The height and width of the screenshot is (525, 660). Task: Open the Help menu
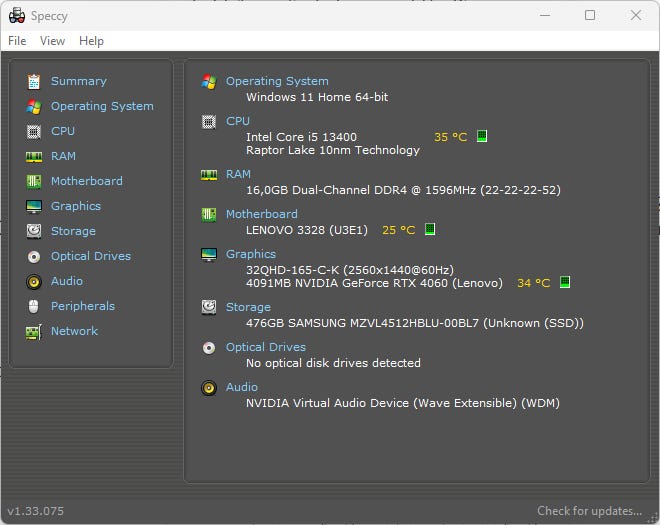pyautogui.click(x=91, y=41)
